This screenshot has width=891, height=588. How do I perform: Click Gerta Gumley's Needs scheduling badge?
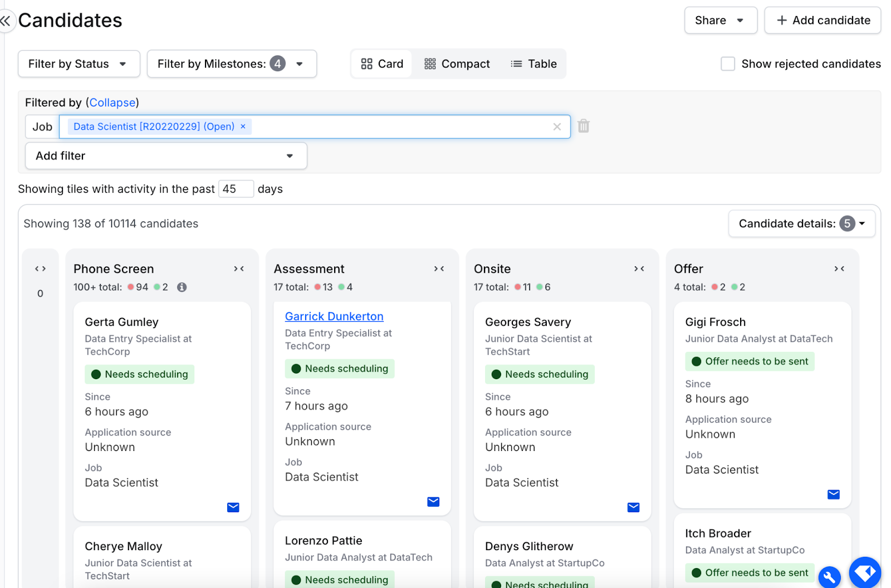[x=139, y=374]
